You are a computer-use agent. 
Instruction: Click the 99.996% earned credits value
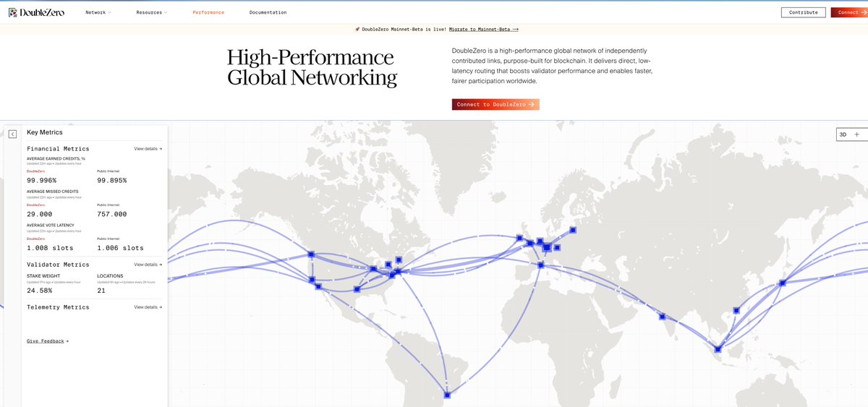(42, 181)
